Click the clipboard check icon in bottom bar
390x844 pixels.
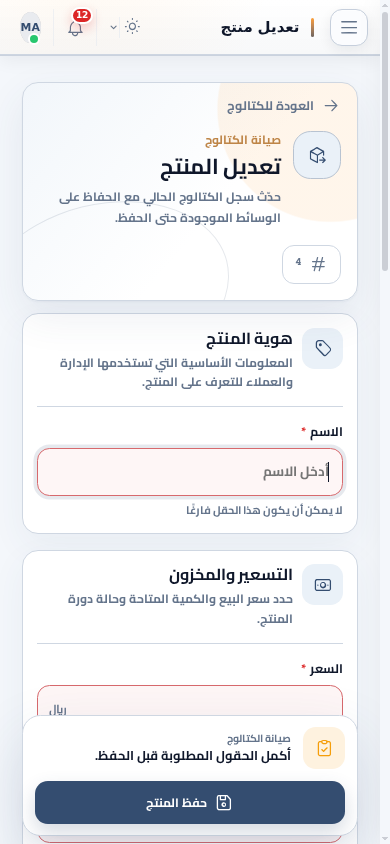coord(324,748)
